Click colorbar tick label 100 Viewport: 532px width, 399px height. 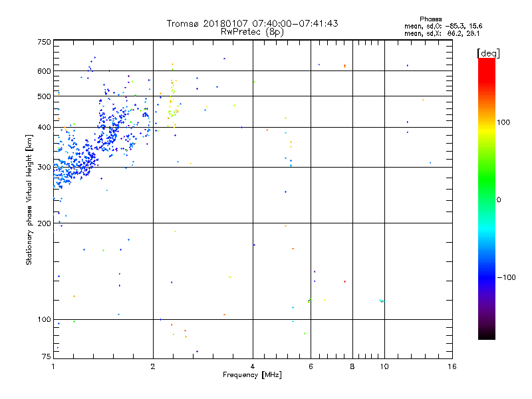[x=503, y=122]
